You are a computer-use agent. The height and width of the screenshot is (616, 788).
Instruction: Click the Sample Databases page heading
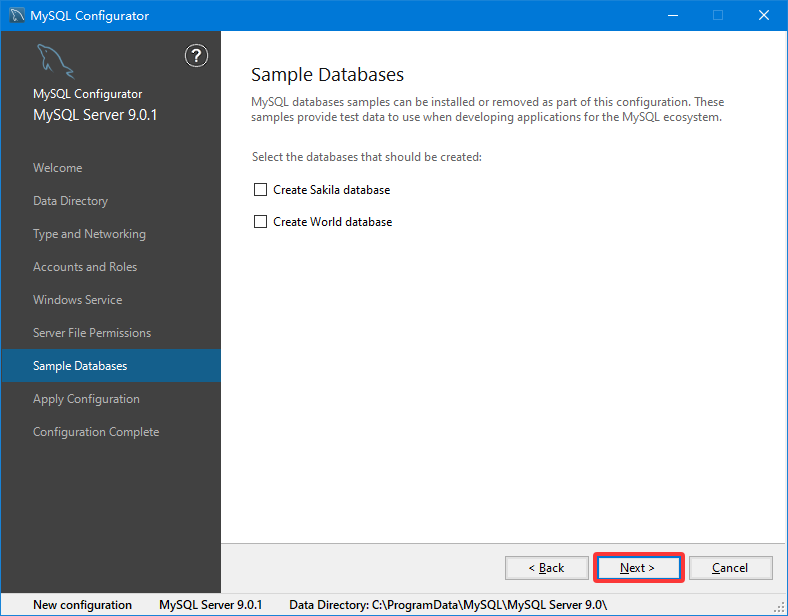tap(327, 74)
